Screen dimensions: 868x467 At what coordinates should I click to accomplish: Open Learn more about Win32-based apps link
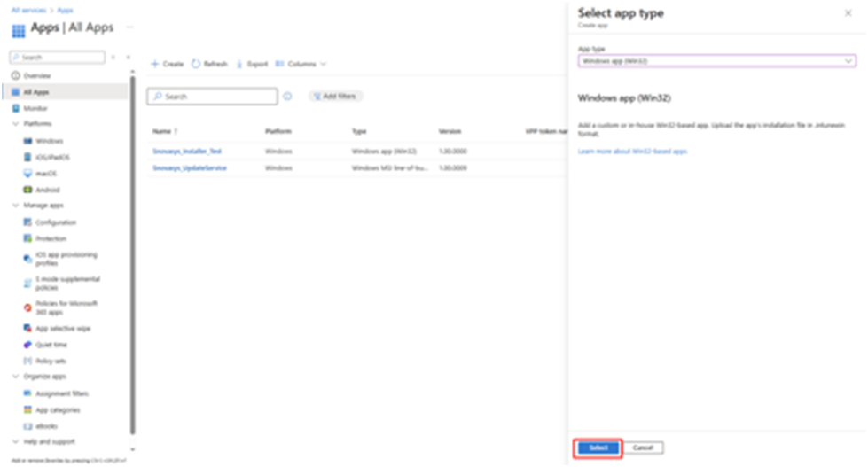tap(632, 151)
